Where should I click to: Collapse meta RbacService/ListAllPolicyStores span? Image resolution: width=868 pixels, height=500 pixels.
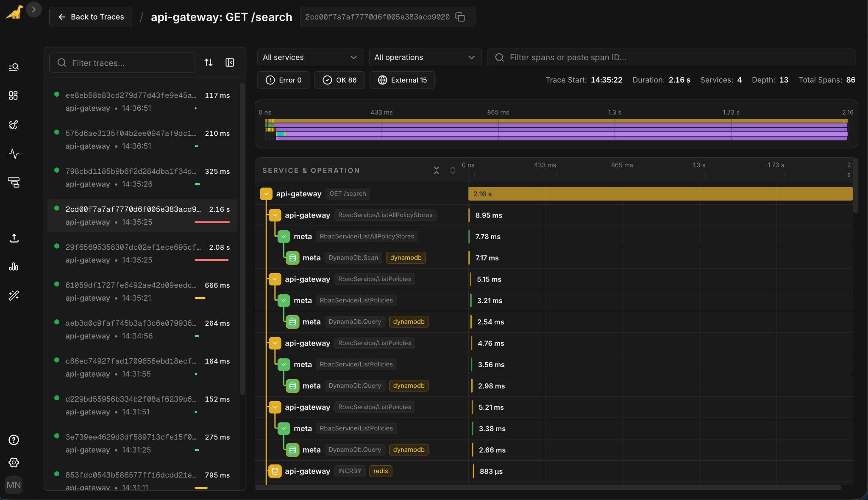coord(284,237)
